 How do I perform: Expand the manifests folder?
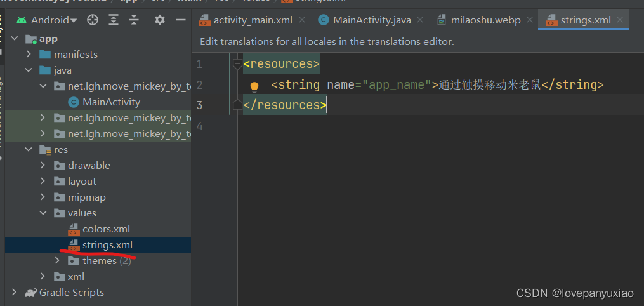(29, 54)
